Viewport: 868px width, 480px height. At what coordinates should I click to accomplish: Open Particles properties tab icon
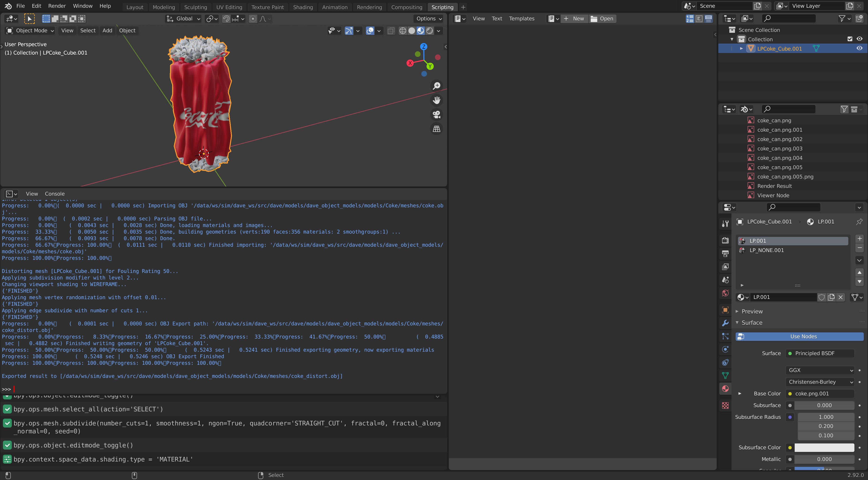(725, 336)
